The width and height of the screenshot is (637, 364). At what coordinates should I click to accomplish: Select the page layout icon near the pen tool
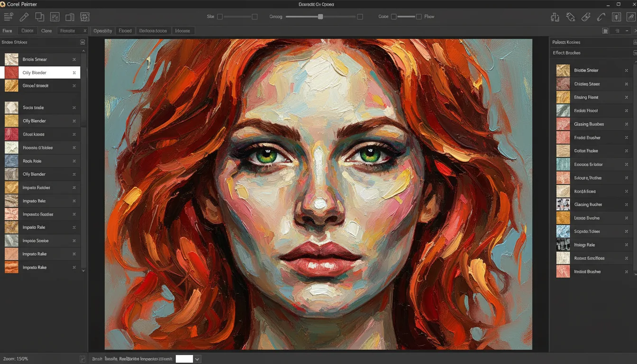[55, 17]
